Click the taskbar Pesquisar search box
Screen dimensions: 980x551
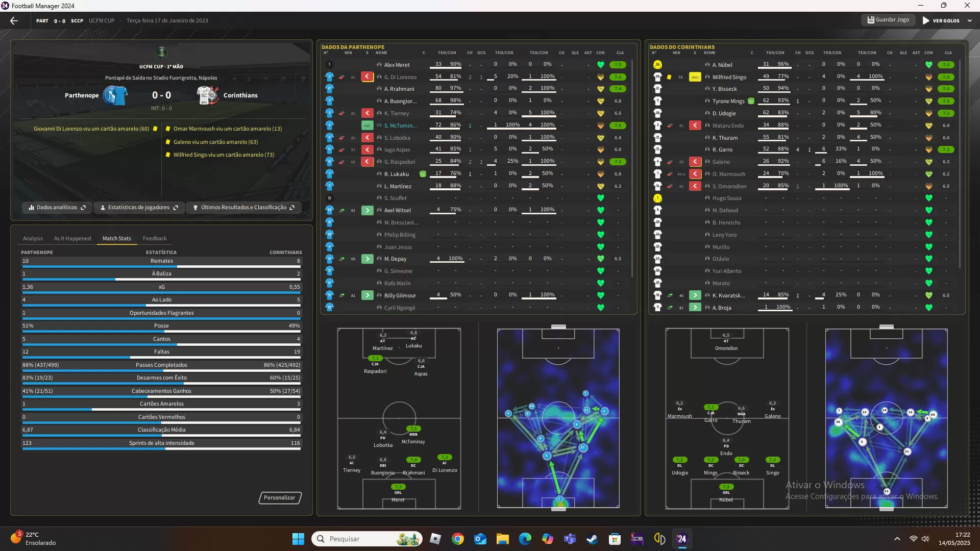[367, 539]
